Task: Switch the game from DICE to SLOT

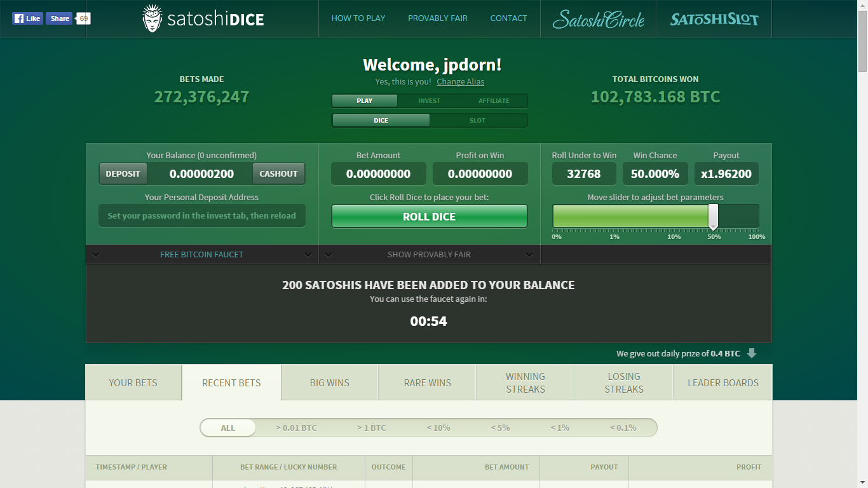Action: tap(477, 120)
